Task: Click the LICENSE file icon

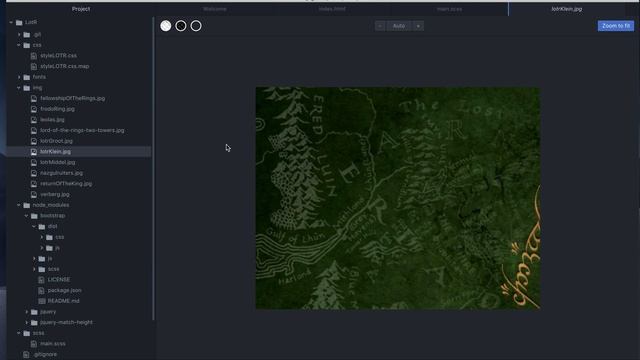Action: [x=41, y=280]
